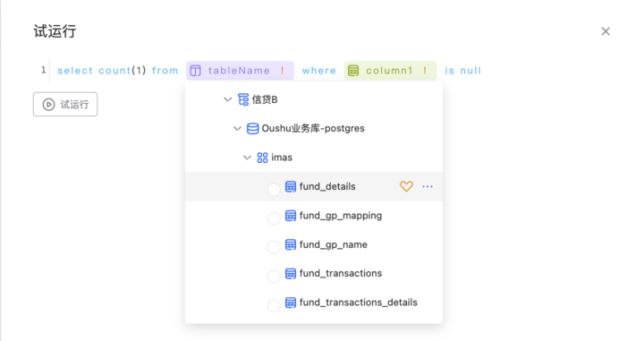This screenshot has height=341, width=644.
Task: Select the fund_transactions_details radio button
Action: [274, 305]
